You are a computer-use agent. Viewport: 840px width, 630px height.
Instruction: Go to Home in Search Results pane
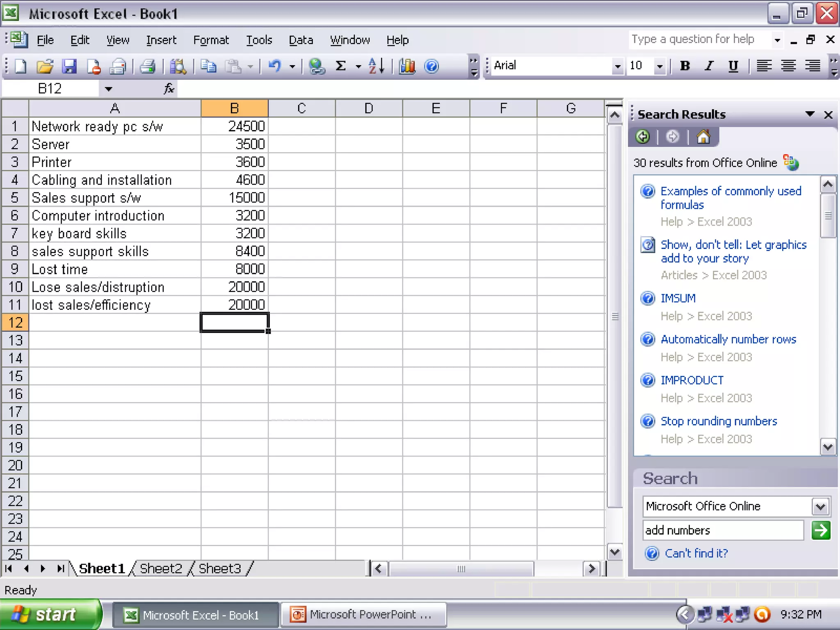(703, 137)
